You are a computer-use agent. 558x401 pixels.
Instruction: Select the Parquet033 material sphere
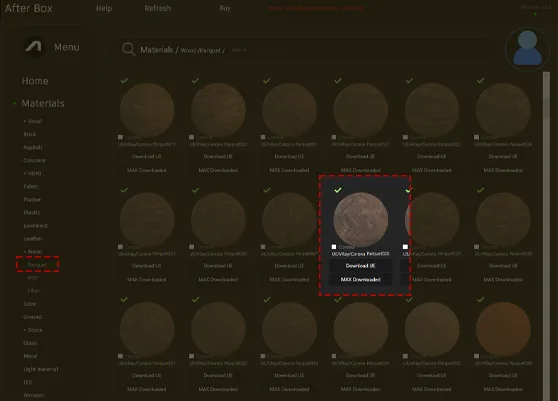point(289,329)
